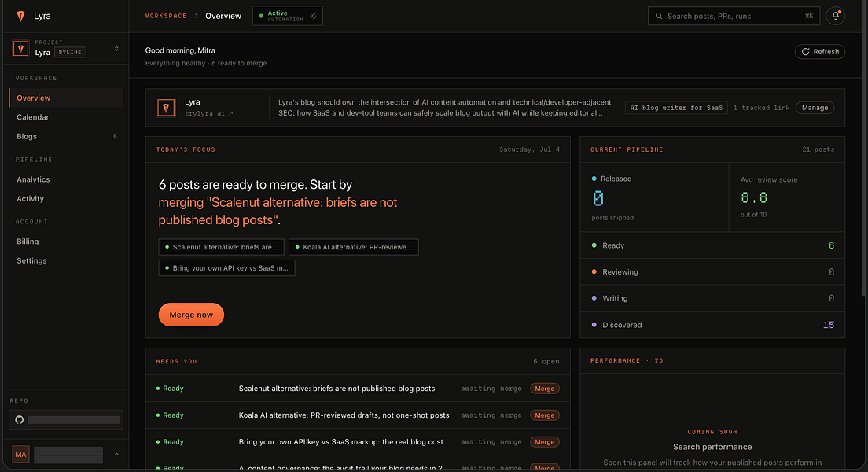
Task: Click the AI blog writer for SaaS tag
Action: pos(676,108)
